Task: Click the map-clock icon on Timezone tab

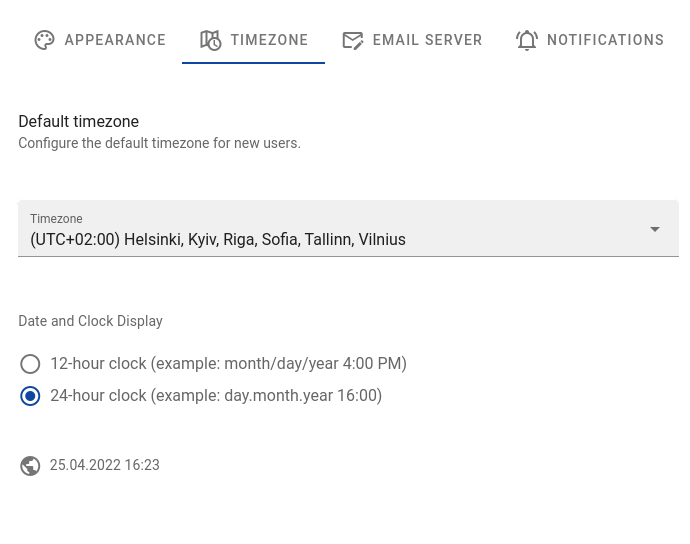Action: pos(210,40)
